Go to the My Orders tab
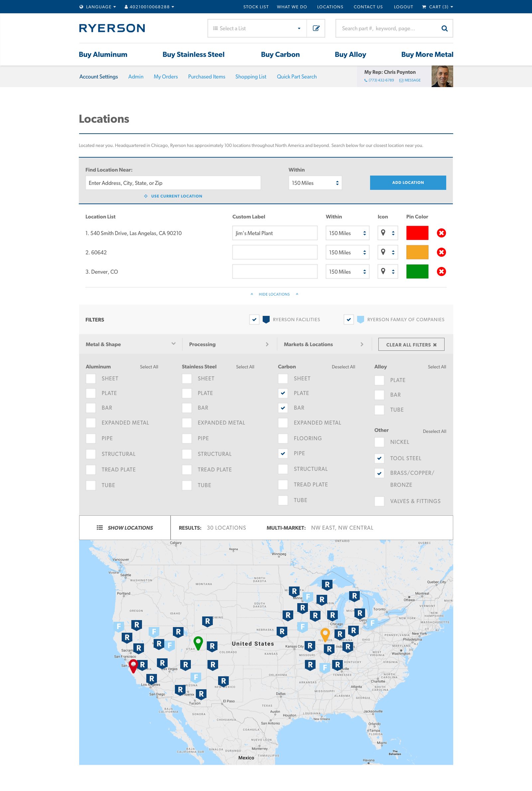The image size is (532, 791). tap(166, 77)
